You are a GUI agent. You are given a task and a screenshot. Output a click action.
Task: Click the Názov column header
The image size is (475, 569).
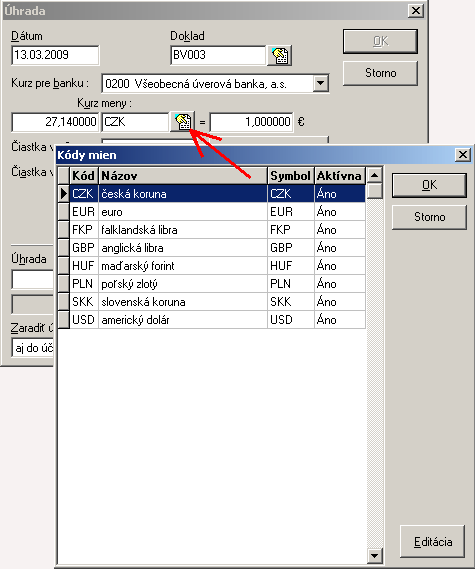pos(183,176)
